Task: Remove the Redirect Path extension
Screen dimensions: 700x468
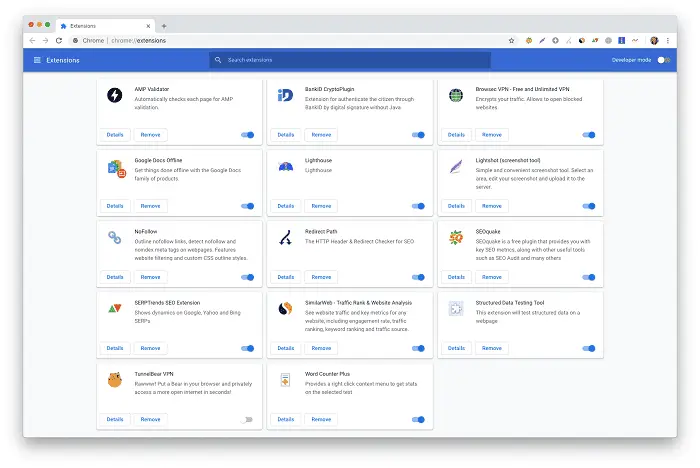Action: [x=321, y=277]
